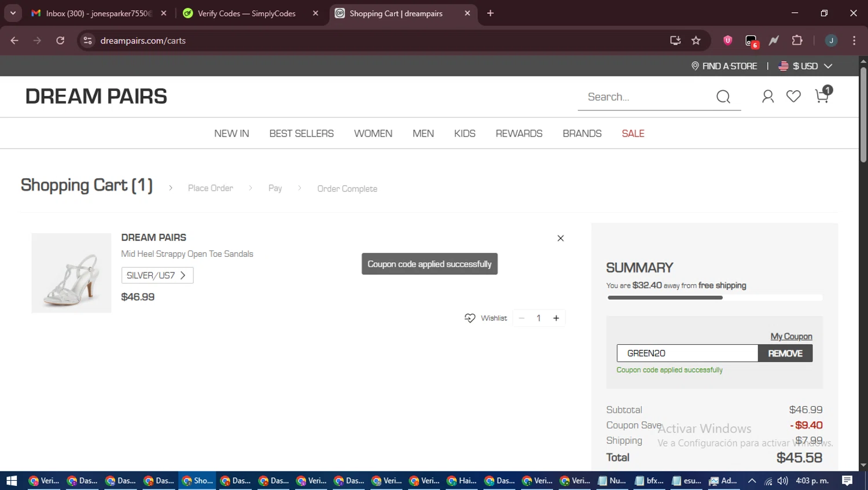This screenshot has width=868, height=490.
Task: View site information icon in address bar
Action: coord(87,40)
